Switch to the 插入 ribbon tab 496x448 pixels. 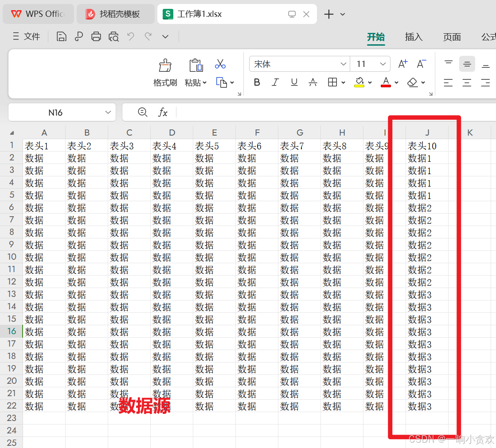point(414,37)
